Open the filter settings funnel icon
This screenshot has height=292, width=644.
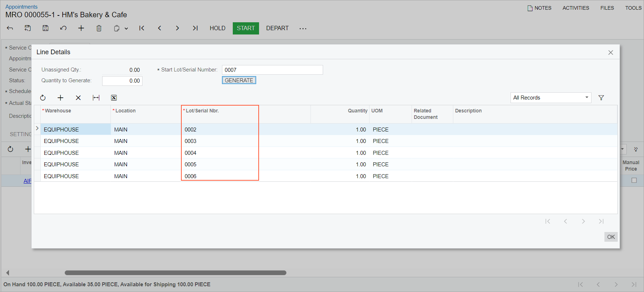[x=601, y=98]
